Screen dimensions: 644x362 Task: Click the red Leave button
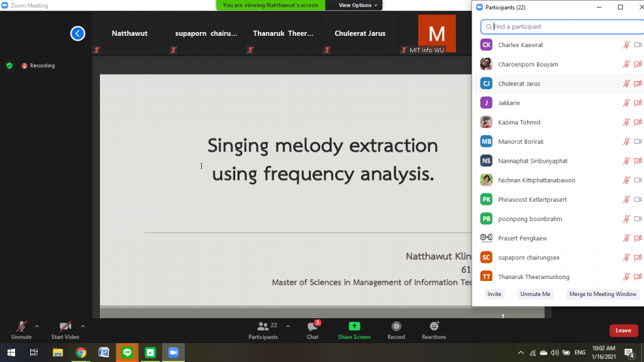623,331
